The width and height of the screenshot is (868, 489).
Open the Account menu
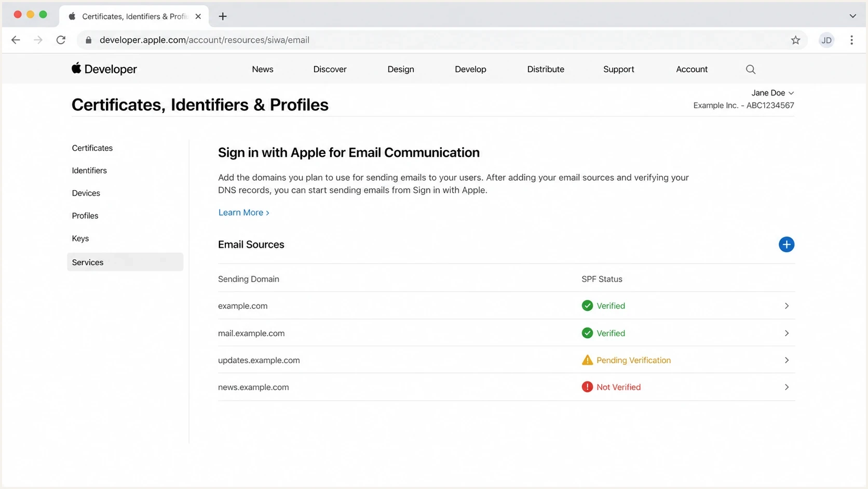[x=691, y=69]
